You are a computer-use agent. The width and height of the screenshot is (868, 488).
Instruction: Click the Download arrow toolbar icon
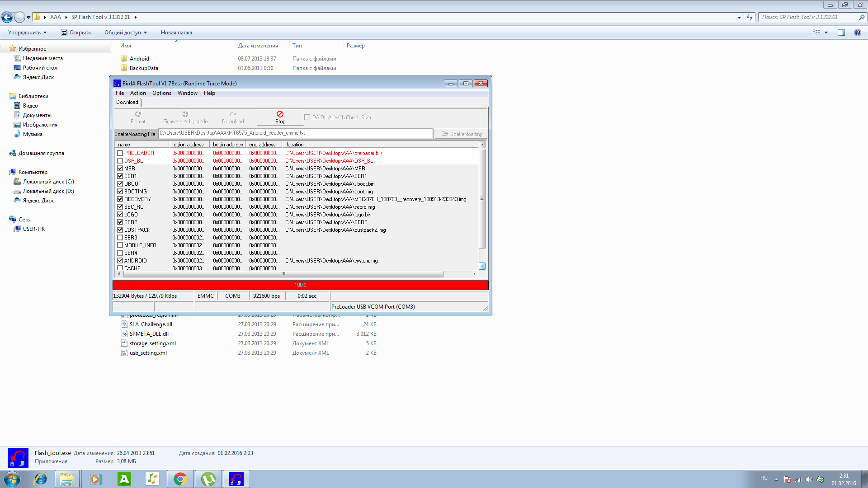(x=233, y=114)
